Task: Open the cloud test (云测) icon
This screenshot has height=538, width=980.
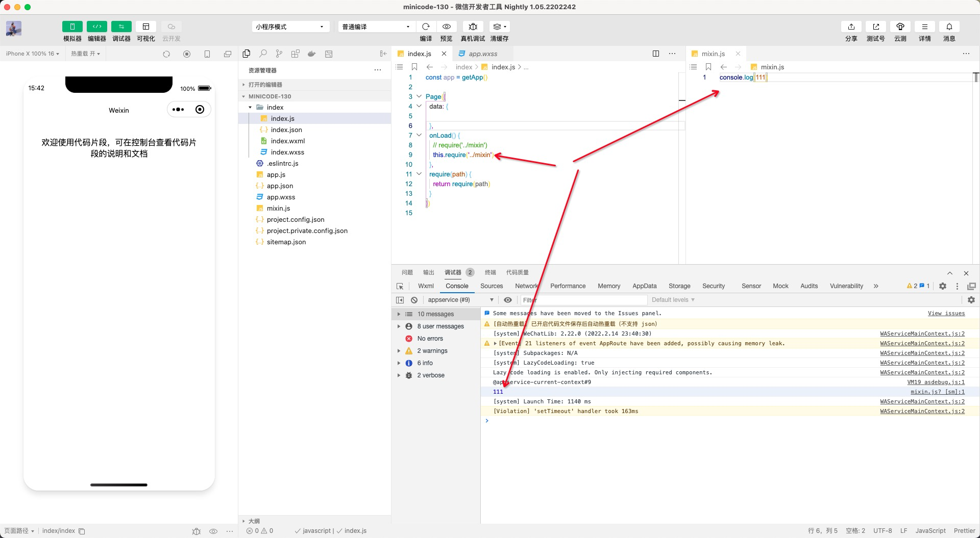Action: pos(900,27)
